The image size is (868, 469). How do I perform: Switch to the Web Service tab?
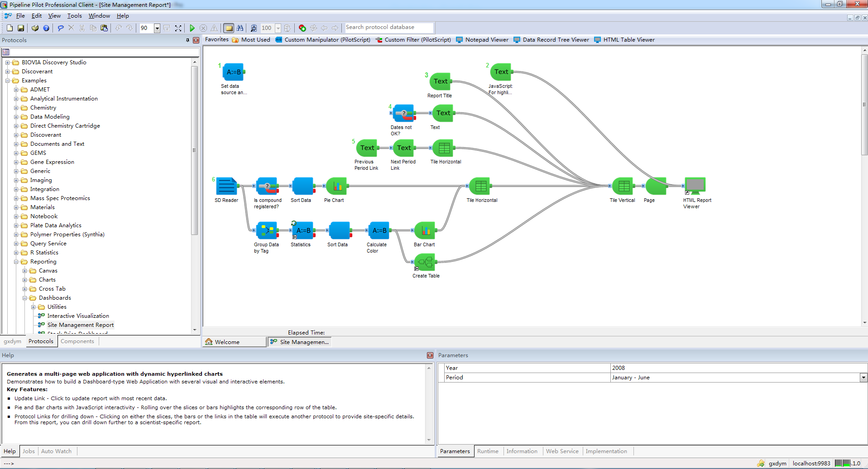pyautogui.click(x=562, y=451)
